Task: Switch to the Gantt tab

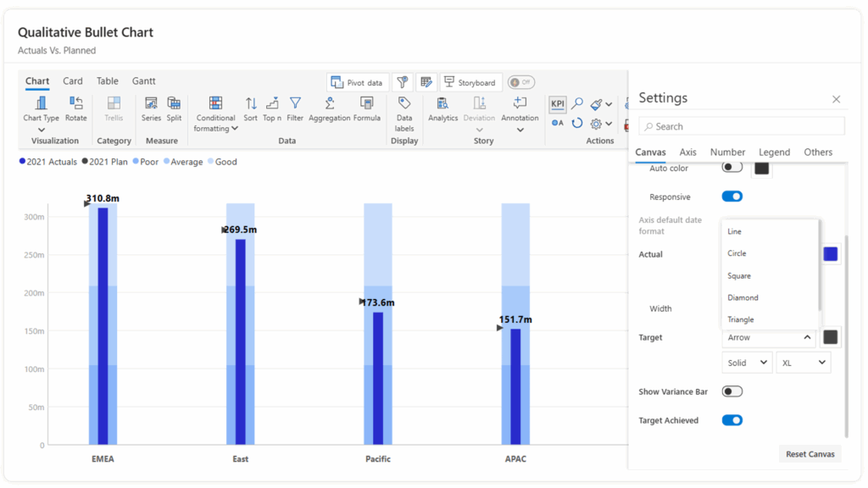Action: click(143, 81)
